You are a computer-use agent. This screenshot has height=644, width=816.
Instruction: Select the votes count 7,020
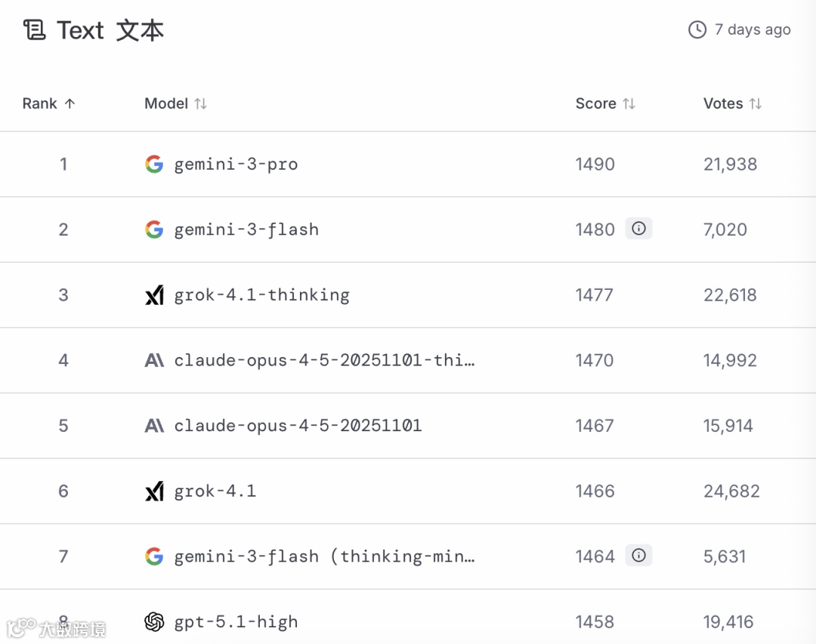725,230
